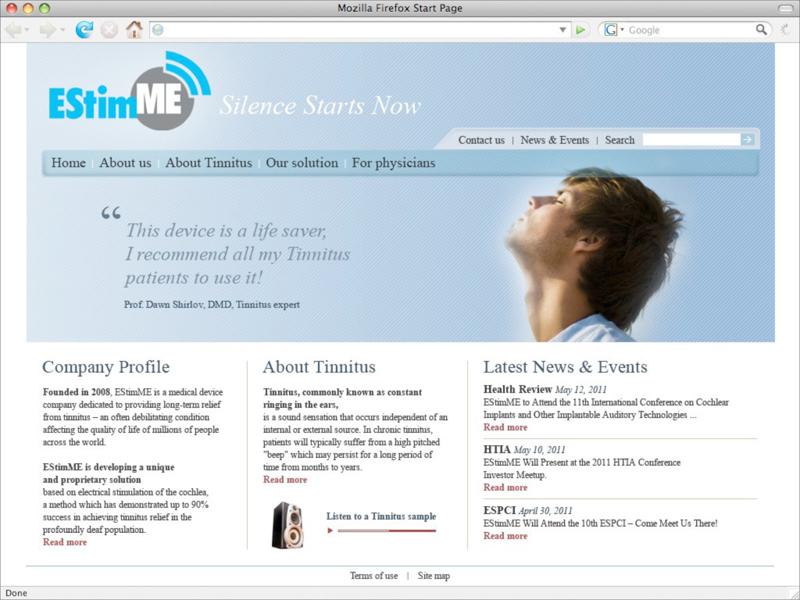This screenshot has height=600, width=800.
Task: Click the ESPCI news title
Action: click(499, 510)
